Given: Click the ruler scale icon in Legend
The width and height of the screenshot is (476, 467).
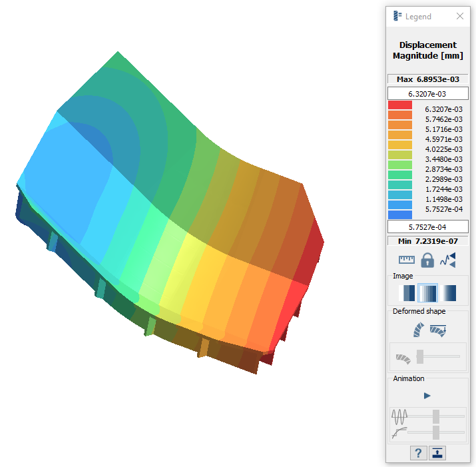Looking at the screenshot, I should 406,260.
